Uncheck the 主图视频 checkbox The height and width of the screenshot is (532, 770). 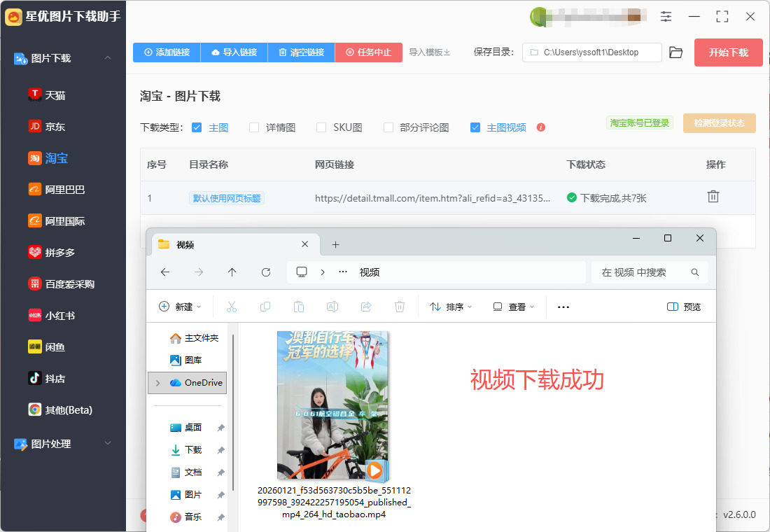tap(475, 127)
